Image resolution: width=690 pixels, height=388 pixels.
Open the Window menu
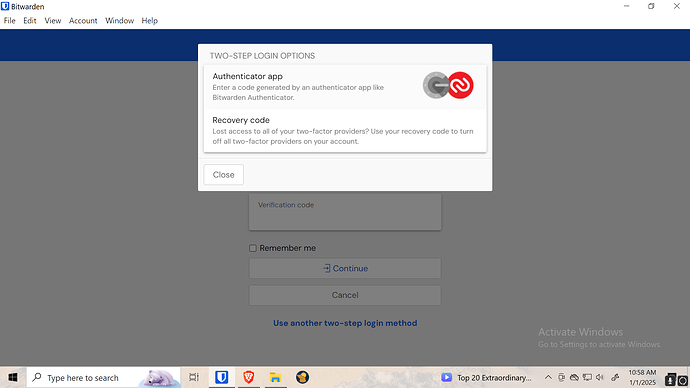click(119, 21)
